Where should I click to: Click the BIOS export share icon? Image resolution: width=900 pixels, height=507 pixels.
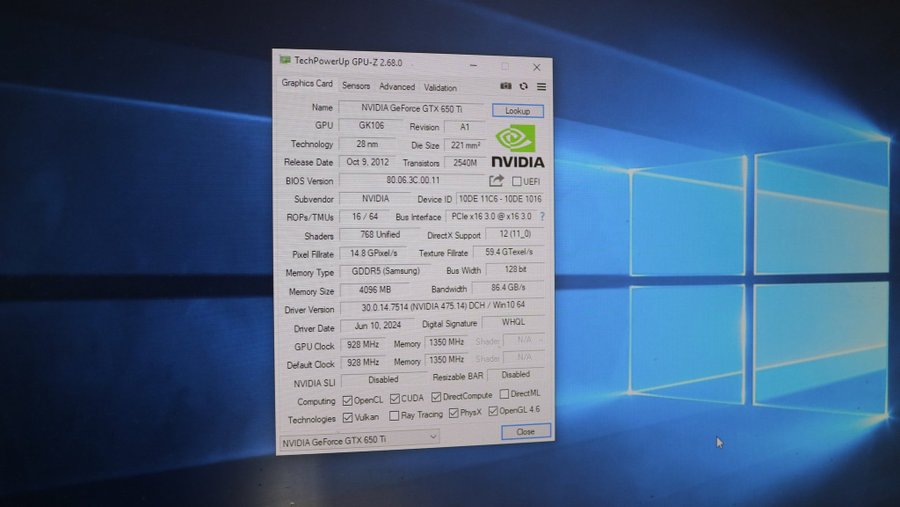tap(496, 181)
